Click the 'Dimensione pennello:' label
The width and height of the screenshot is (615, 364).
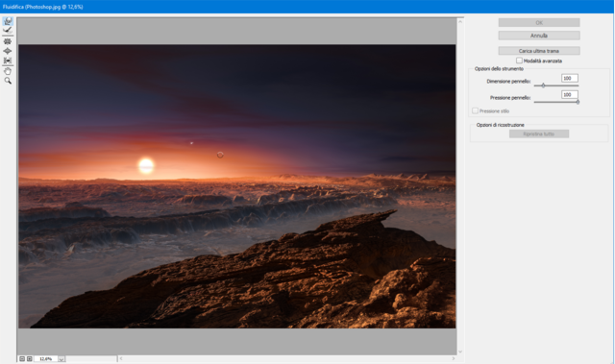pos(508,82)
